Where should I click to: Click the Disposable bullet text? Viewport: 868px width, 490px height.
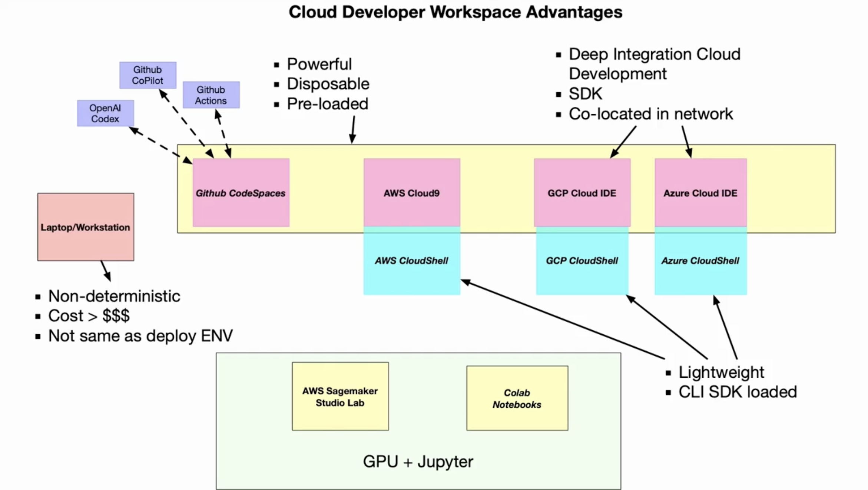[x=328, y=84]
